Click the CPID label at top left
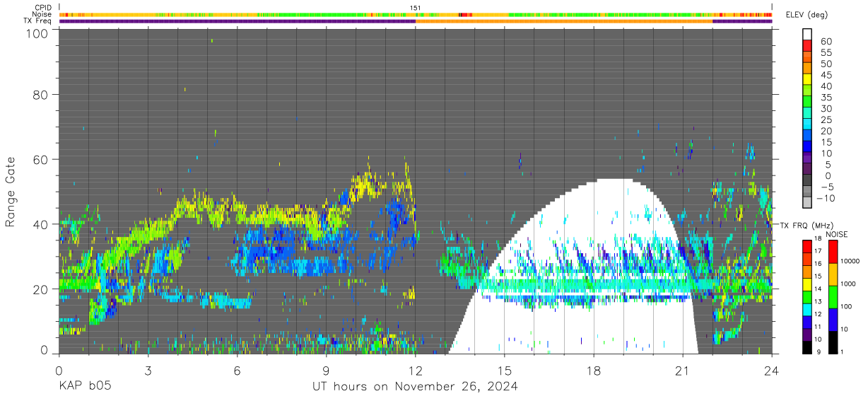This screenshot has height=401, width=868. [x=44, y=8]
